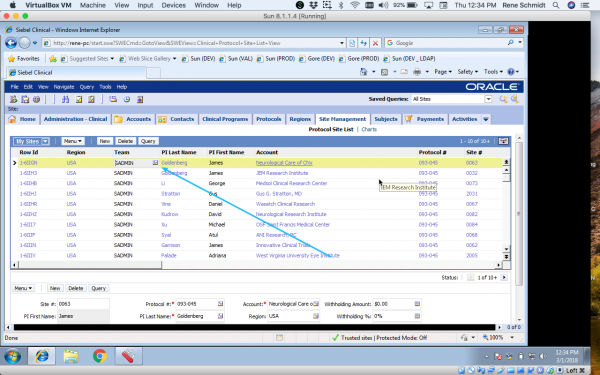
Task: Open Chrome from the Windows taskbar
Action: point(100,356)
